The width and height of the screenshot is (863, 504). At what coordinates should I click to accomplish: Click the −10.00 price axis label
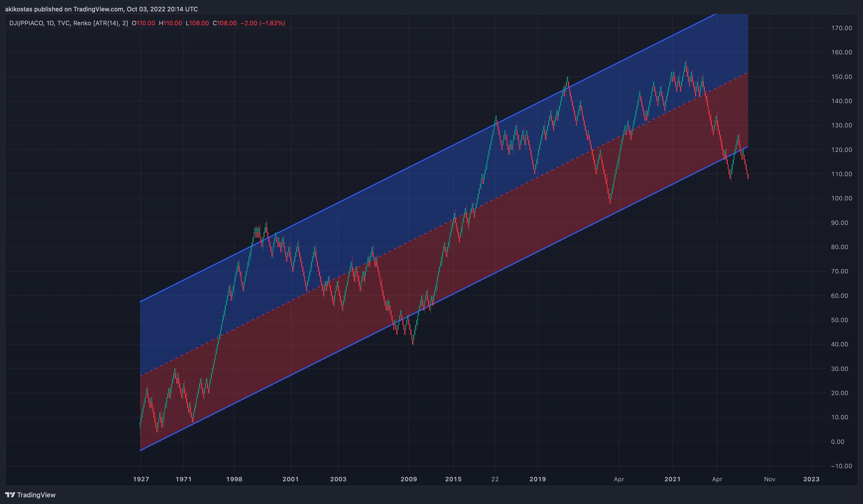click(841, 466)
